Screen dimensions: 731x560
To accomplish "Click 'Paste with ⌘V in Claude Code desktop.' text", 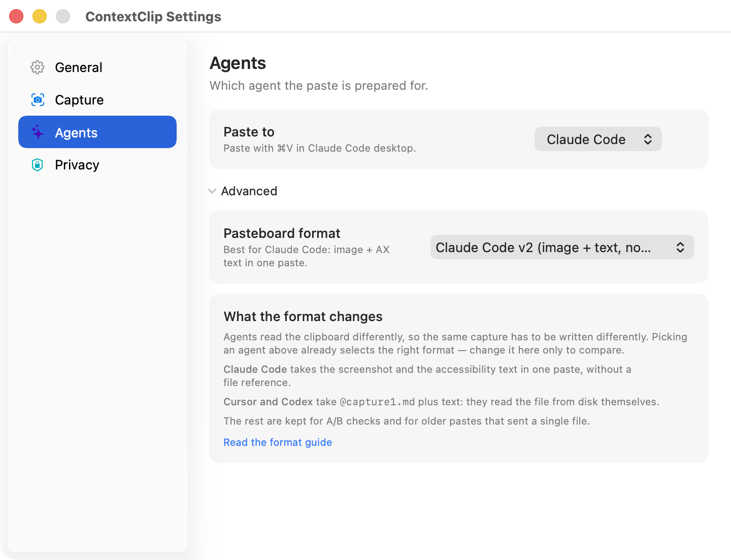I will point(320,148).
